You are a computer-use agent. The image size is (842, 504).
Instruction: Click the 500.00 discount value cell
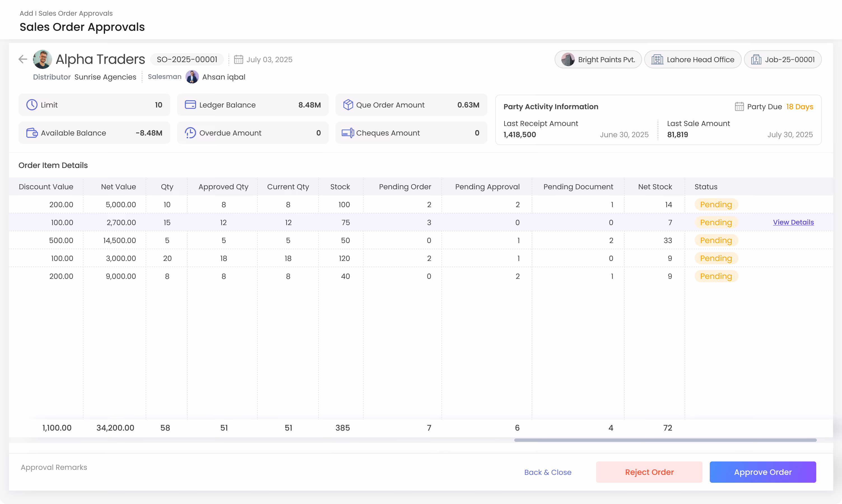61,241
